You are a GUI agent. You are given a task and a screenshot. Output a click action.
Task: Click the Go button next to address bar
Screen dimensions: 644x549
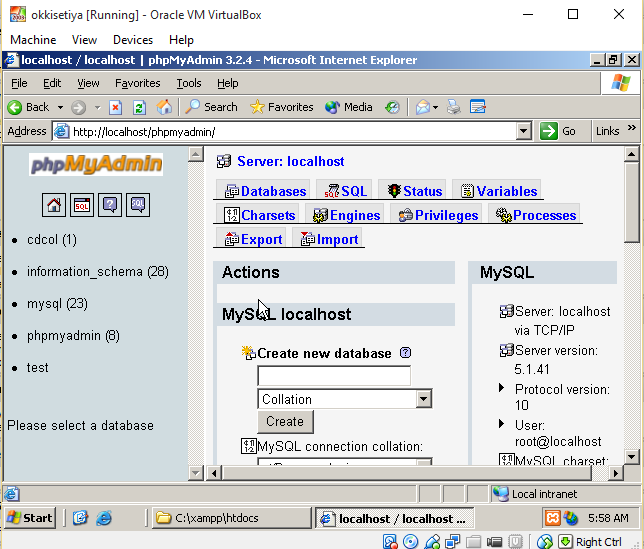coord(558,131)
